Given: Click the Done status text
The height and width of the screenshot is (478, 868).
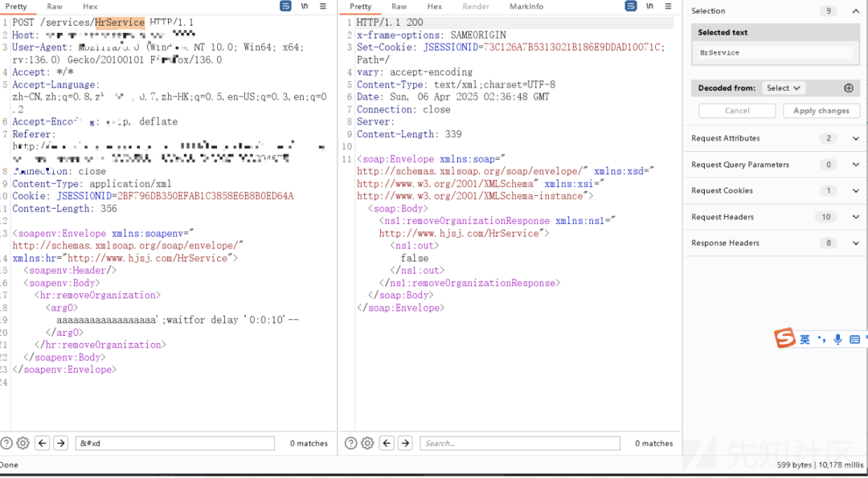Looking at the screenshot, I should (10, 464).
